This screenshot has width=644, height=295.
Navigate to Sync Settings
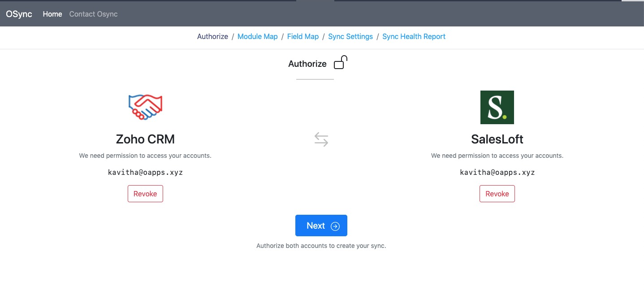350,36
